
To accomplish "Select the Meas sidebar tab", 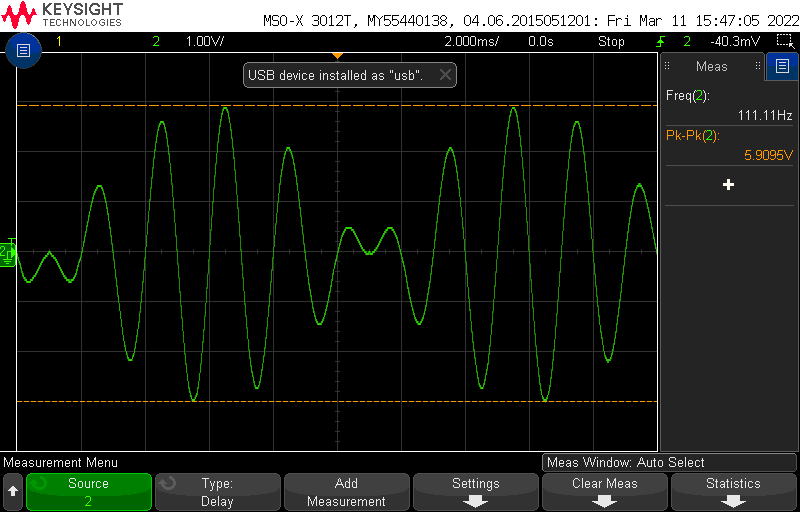I will (712, 67).
